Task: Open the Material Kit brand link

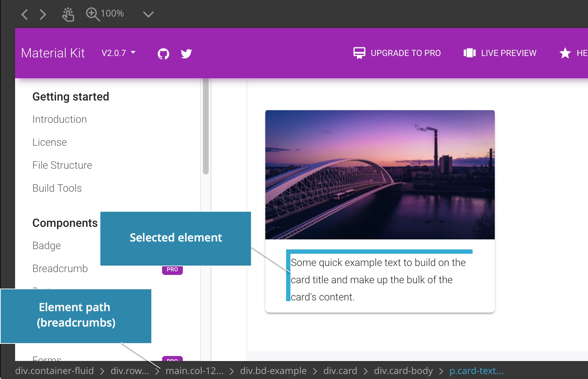Action: pos(53,53)
